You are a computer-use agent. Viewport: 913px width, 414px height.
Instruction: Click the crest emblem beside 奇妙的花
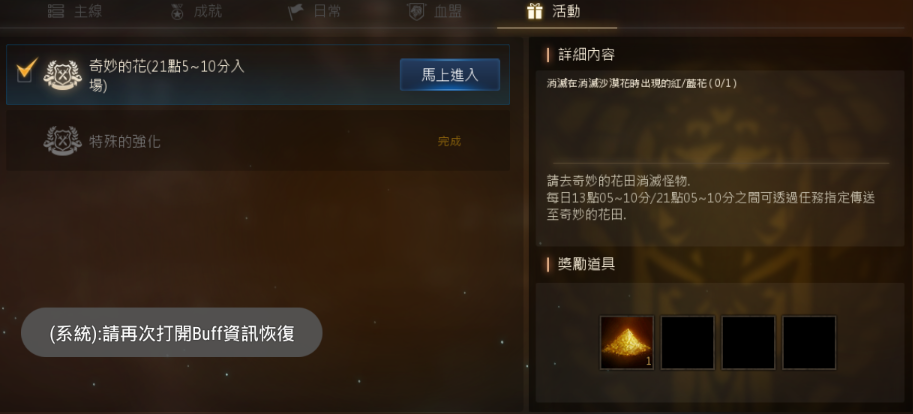point(62,75)
